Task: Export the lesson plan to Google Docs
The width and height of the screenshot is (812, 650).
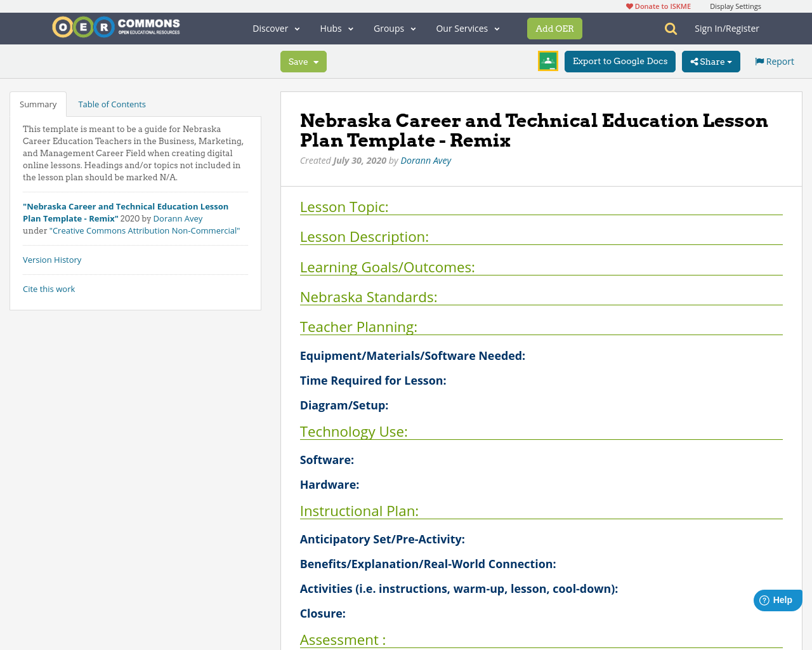Action: pos(620,62)
